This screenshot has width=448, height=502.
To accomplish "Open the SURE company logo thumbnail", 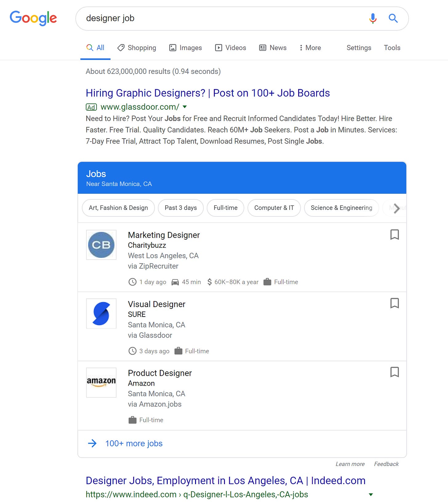I will click(x=101, y=314).
